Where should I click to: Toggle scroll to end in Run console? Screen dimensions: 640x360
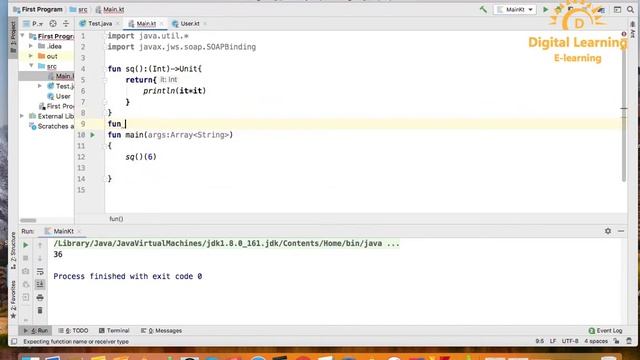(40, 284)
